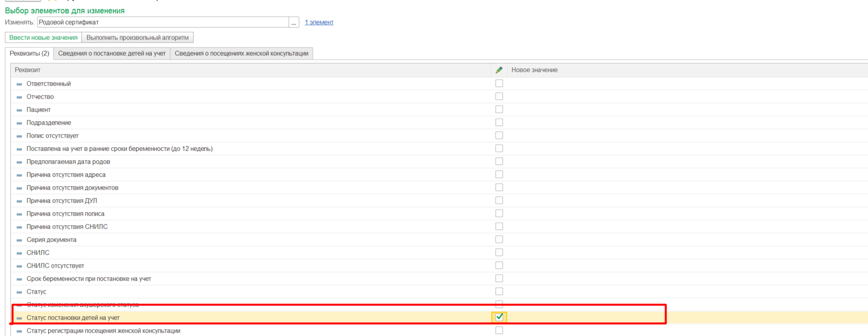Click the row icon beside Пациент
Viewport: 868px width, 336px height.
19,110
